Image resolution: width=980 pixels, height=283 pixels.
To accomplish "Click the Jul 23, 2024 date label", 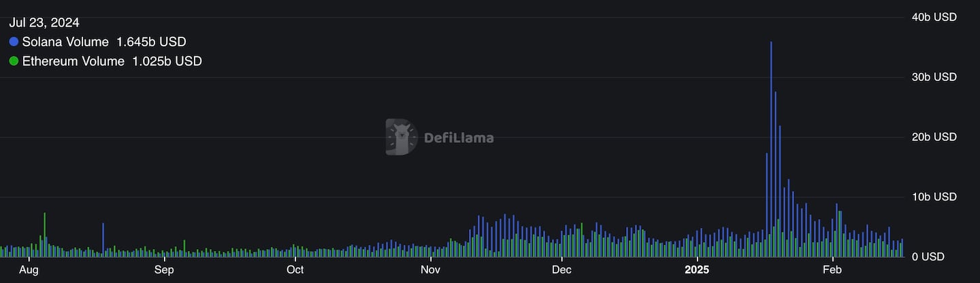I will point(44,23).
